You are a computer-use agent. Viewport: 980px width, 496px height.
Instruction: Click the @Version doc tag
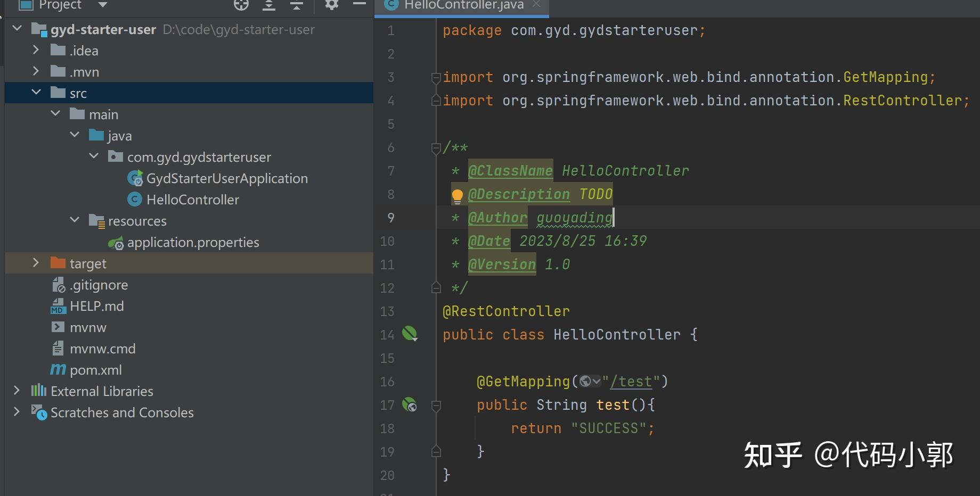(x=502, y=264)
